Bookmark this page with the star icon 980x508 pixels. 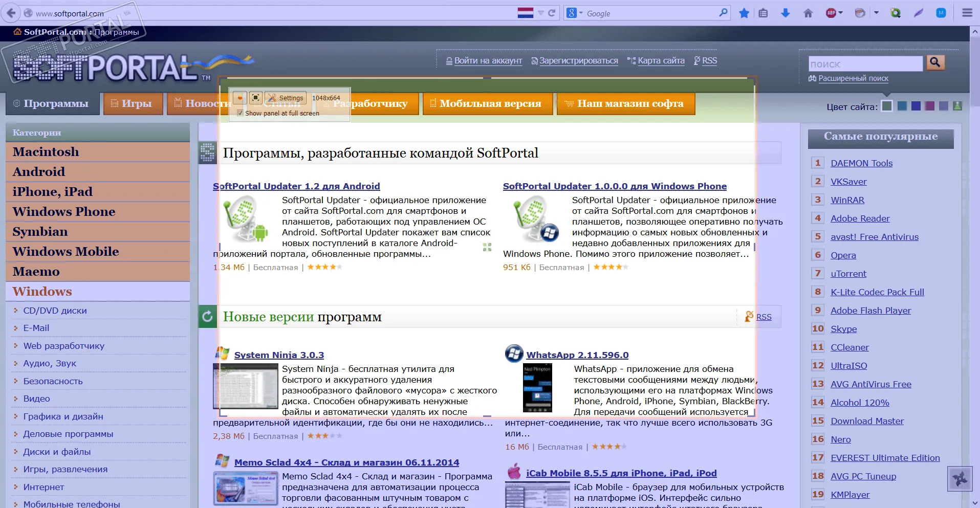[x=744, y=13]
